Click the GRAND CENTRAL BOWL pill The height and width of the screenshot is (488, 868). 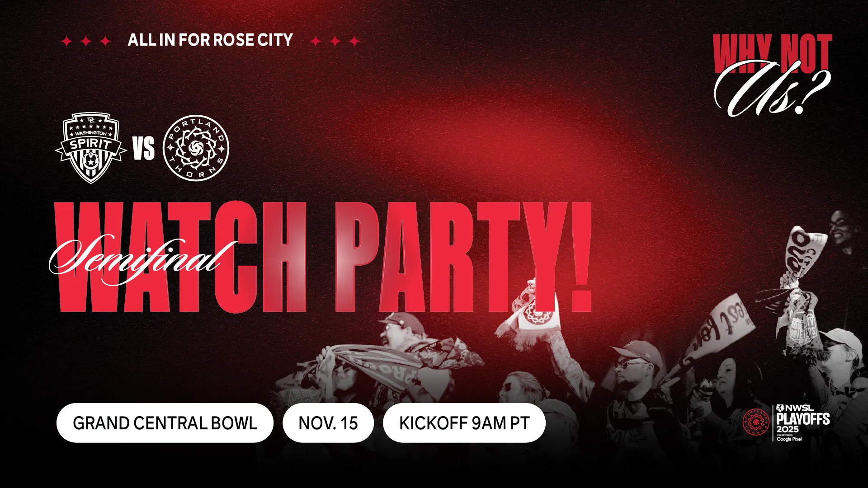tap(165, 423)
